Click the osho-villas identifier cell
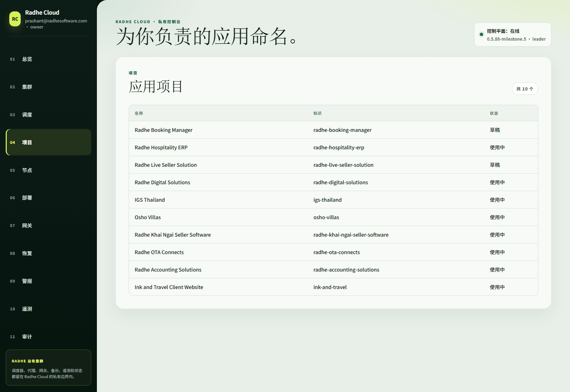This screenshot has width=570, height=392. (326, 217)
